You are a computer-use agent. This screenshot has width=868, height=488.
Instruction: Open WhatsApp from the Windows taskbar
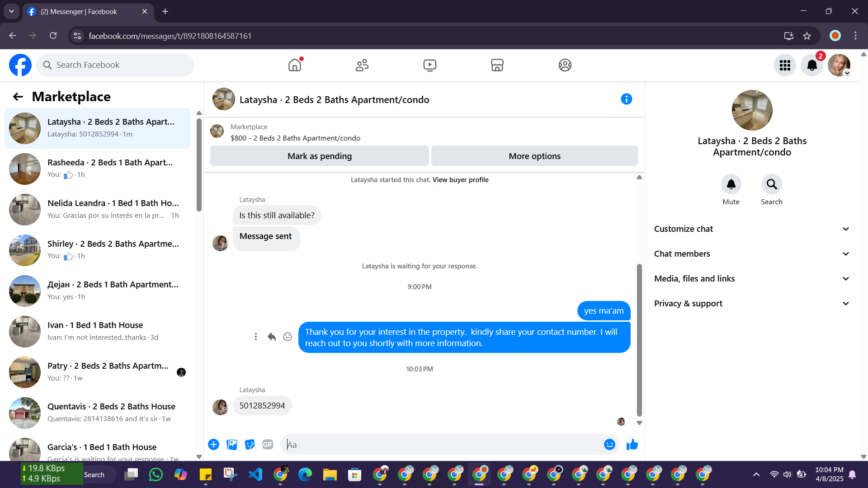tap(156, 474)
